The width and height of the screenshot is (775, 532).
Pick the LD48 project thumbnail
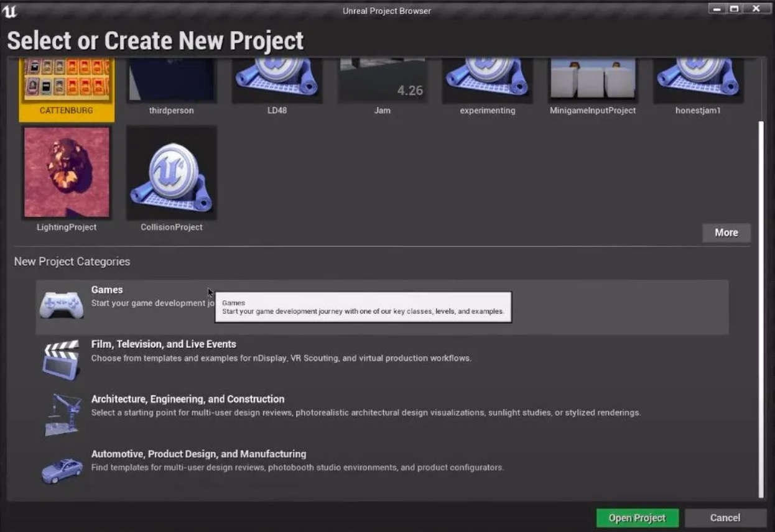(x=277, y=81)
